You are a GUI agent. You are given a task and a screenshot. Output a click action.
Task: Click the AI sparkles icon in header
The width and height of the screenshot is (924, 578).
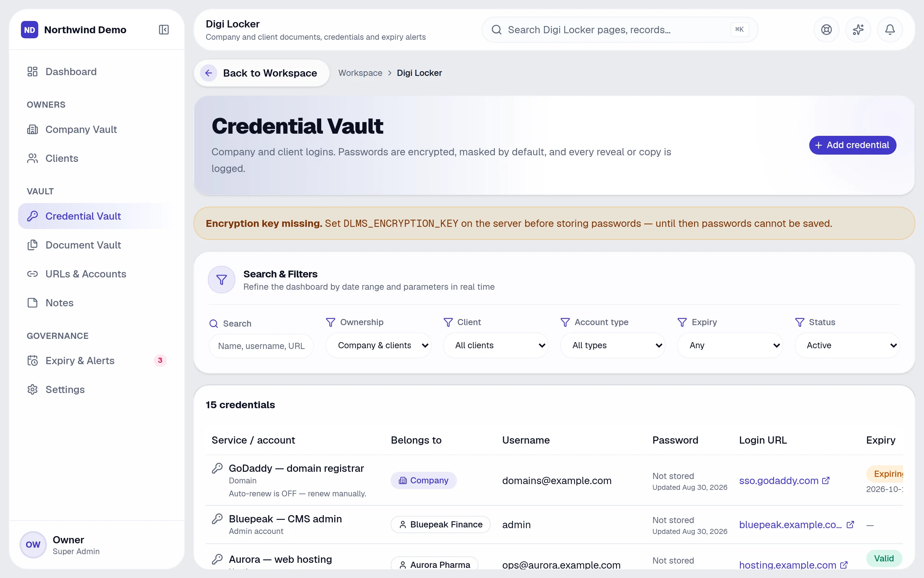858,29
